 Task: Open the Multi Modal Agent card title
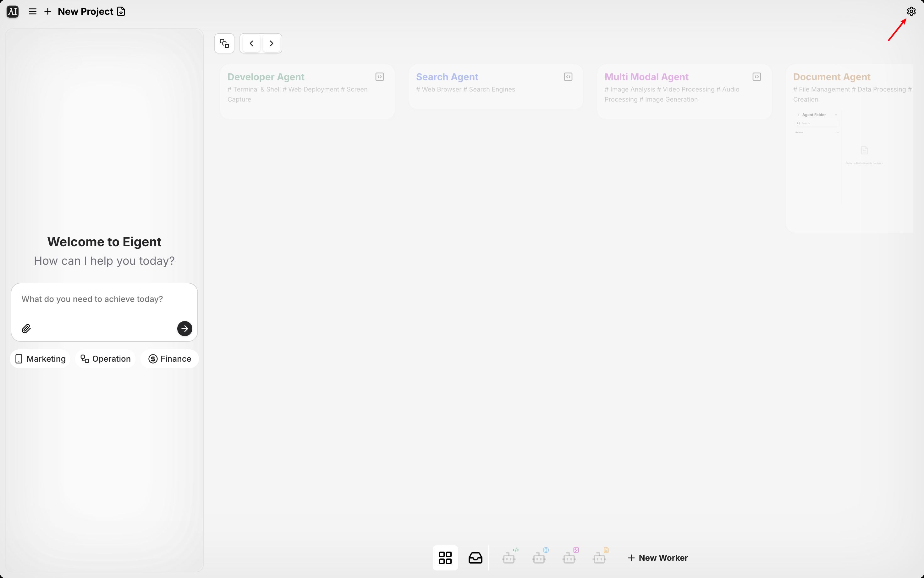pos(646,77)
